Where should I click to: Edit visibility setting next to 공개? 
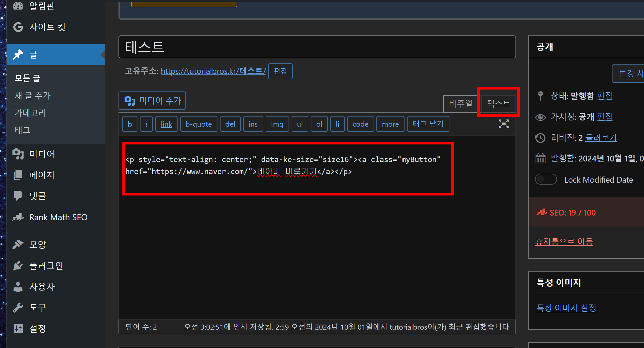click(x=604, y=117)
